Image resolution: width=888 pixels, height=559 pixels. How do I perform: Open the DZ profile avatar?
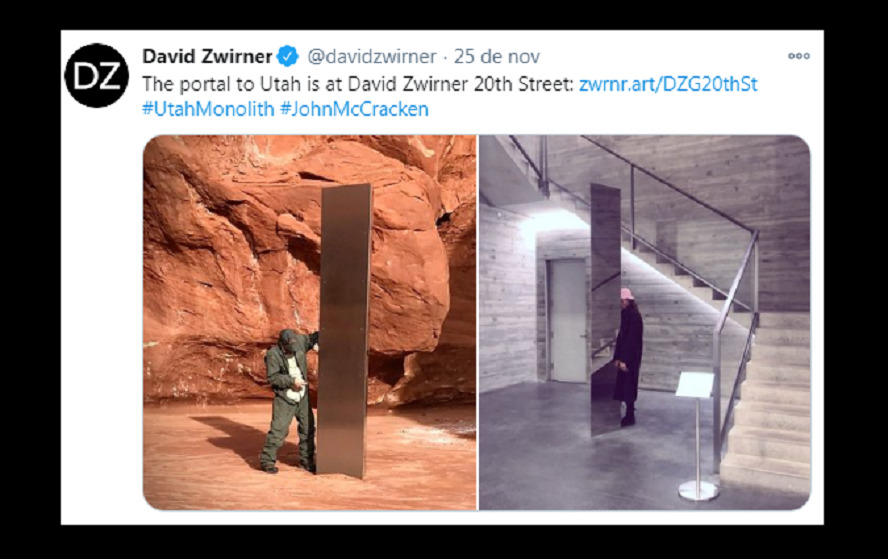[x=96, y=75]
